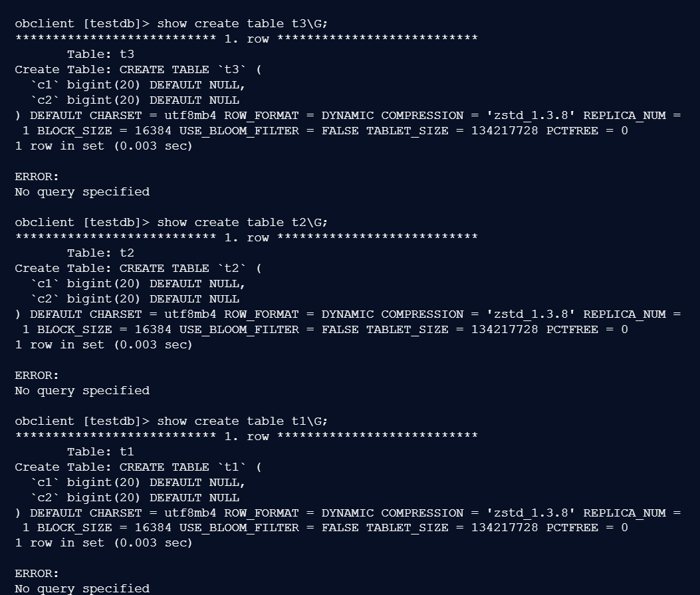Click the 'show create table t3\G;' command

pyautogui.click(x=242, y=23)
